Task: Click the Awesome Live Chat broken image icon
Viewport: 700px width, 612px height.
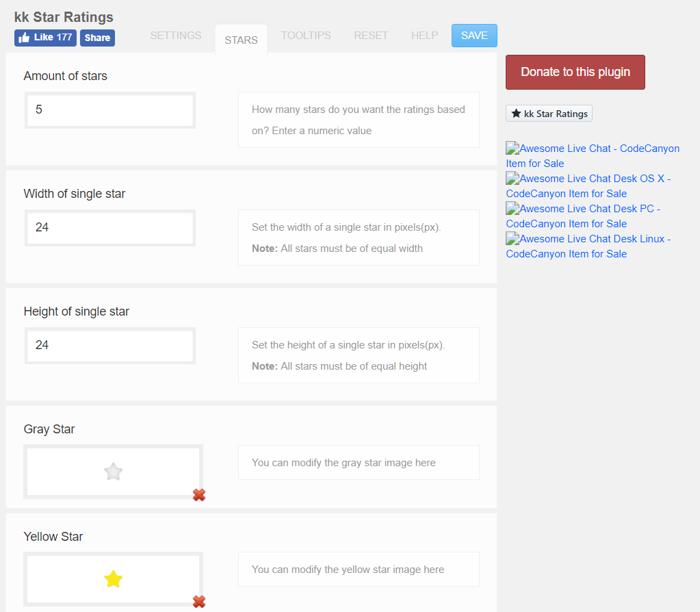Action: pyautogui.click(x=513, y=149)
